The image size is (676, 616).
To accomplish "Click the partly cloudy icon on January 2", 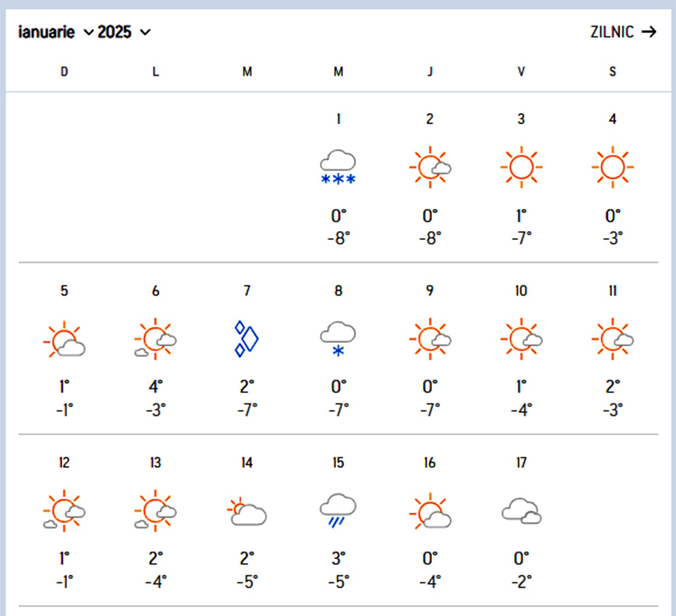I will (x=430, y=167).
